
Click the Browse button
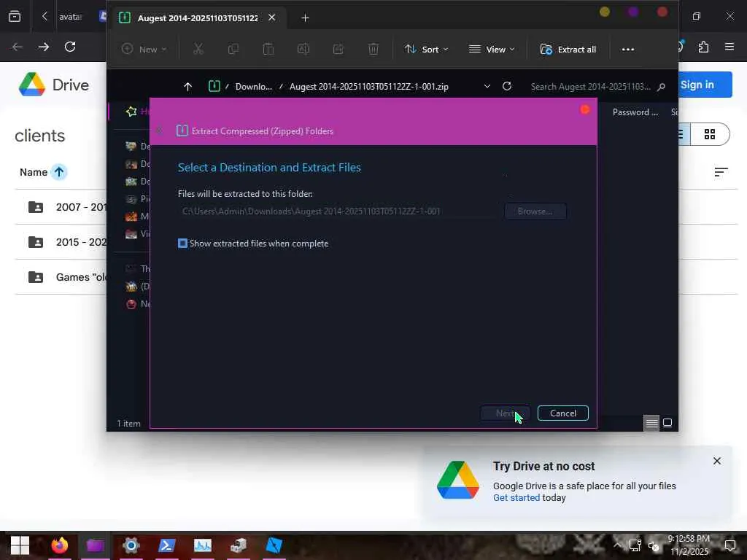pos(535,211)
